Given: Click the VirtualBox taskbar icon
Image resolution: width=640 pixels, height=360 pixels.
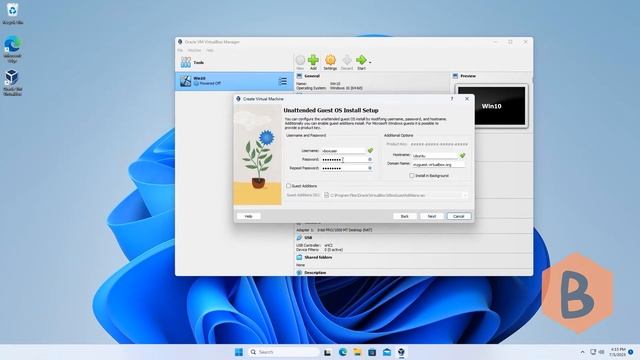Looking at the screenshot, I should (x=401, y=352).
